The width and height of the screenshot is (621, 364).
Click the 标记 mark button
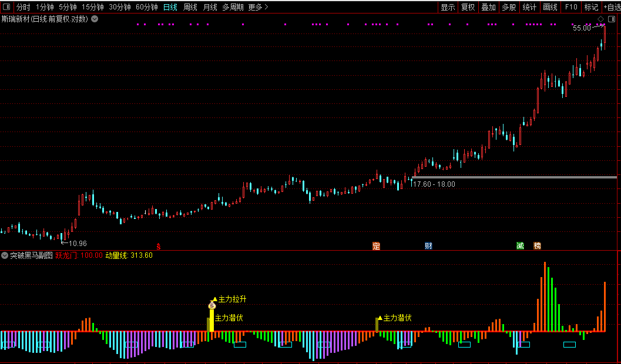591,7
